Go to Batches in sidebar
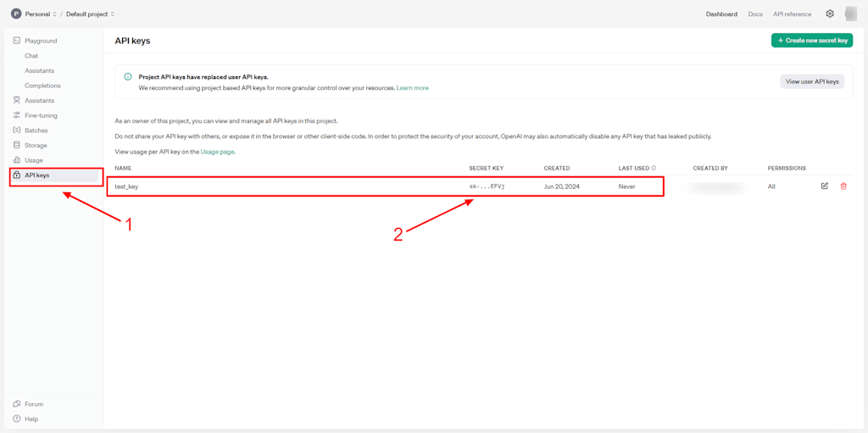 pyautogui.click(x=36, y=130)
